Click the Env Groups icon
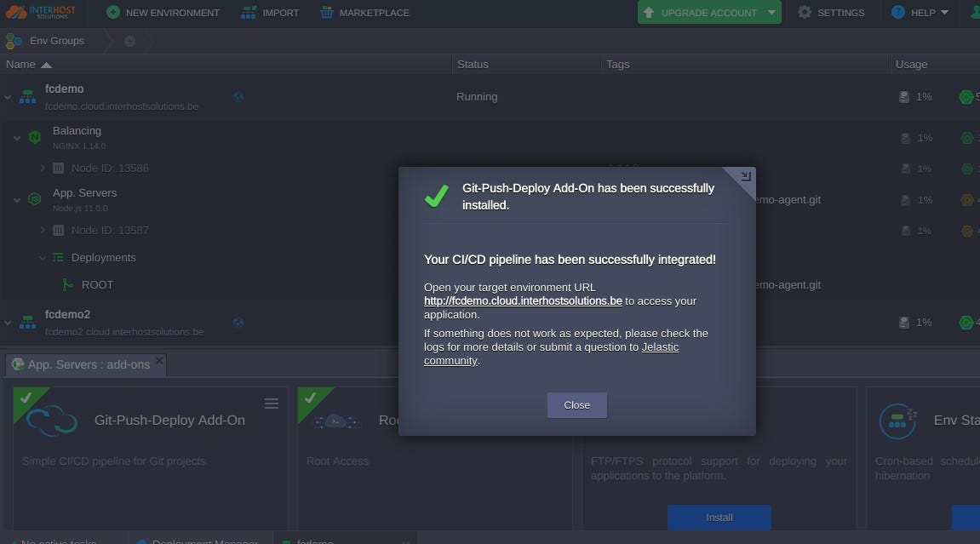Viewport: 980px width, 544px height. tap(14, 41)
